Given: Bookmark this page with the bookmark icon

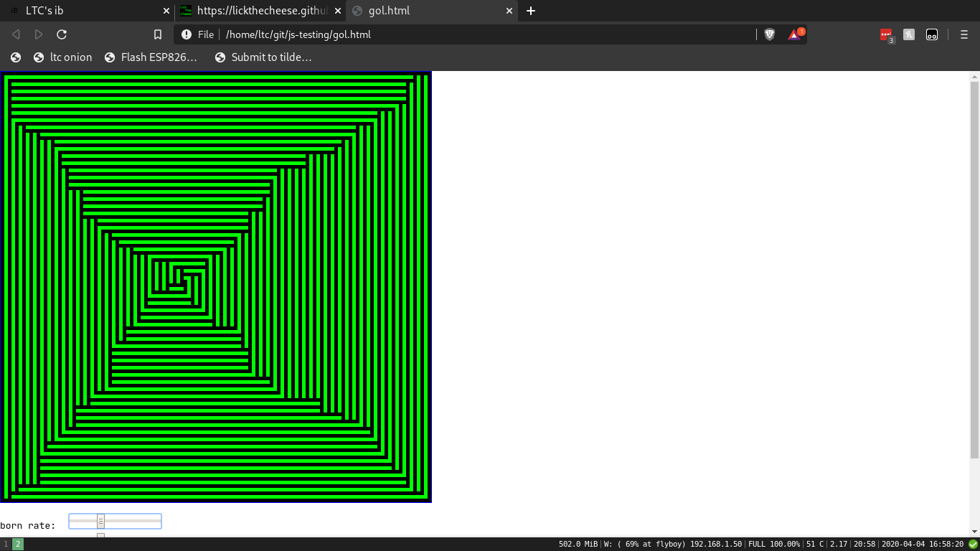Looking at the screenshot, I should [x=158, y=34].
